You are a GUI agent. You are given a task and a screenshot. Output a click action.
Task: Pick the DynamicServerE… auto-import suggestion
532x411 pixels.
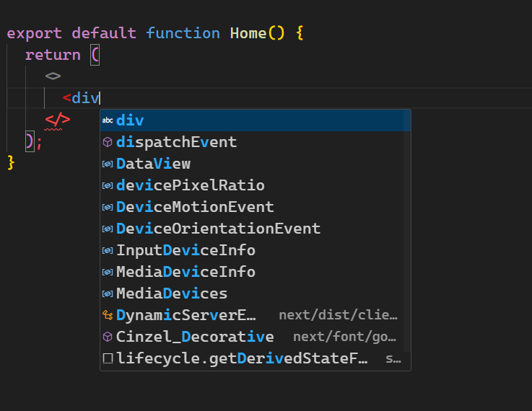tap(255, 315)
